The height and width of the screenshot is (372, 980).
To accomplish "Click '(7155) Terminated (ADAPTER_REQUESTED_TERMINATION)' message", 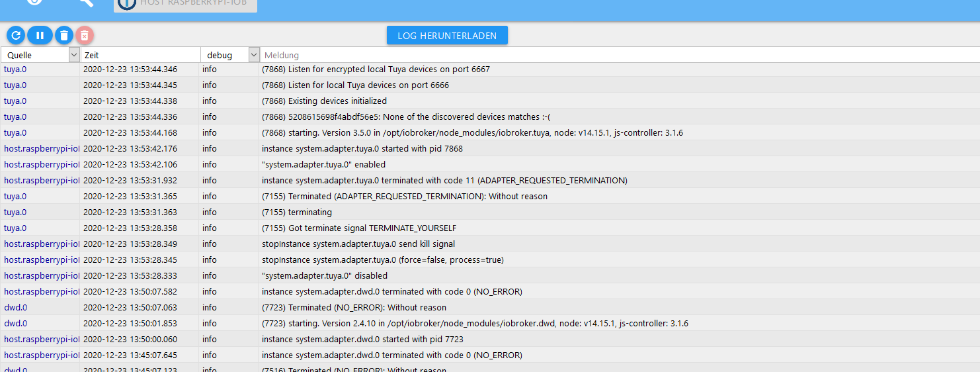I will (x=405, y=196).
